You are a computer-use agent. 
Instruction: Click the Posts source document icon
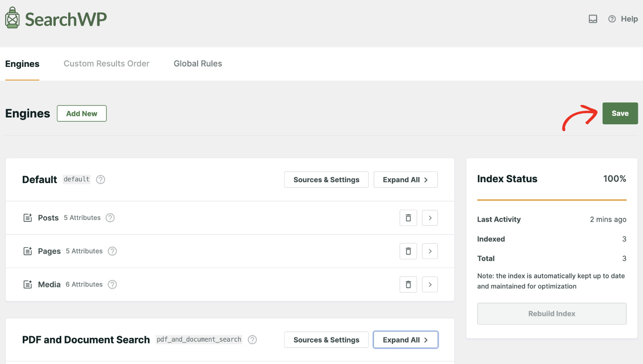(27, 218)
